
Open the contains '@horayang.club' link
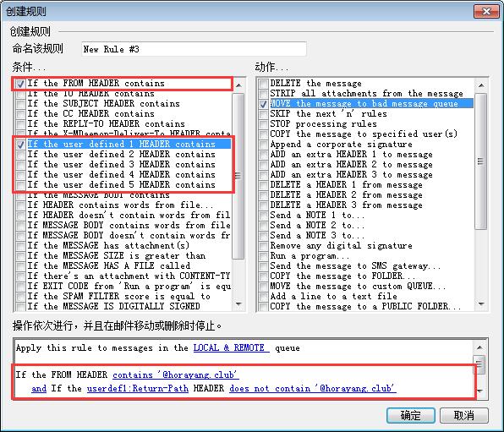tap(176, 375)
